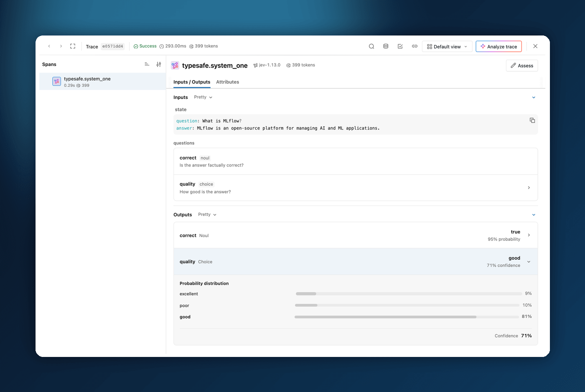The image size is (585, 392).
Task: Click the trace ID e0571dd4
Action: [x=113, y=46]
